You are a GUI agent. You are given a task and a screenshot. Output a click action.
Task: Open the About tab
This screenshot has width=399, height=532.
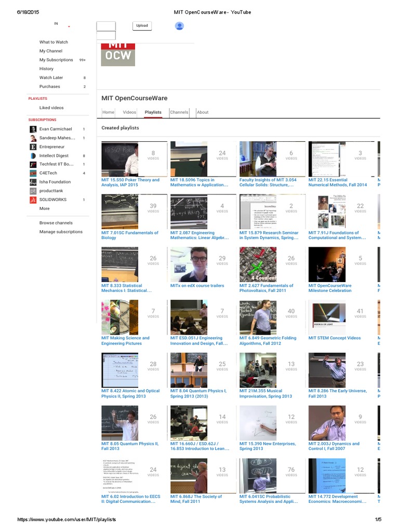pyautogui.click(x=203, y=112)
